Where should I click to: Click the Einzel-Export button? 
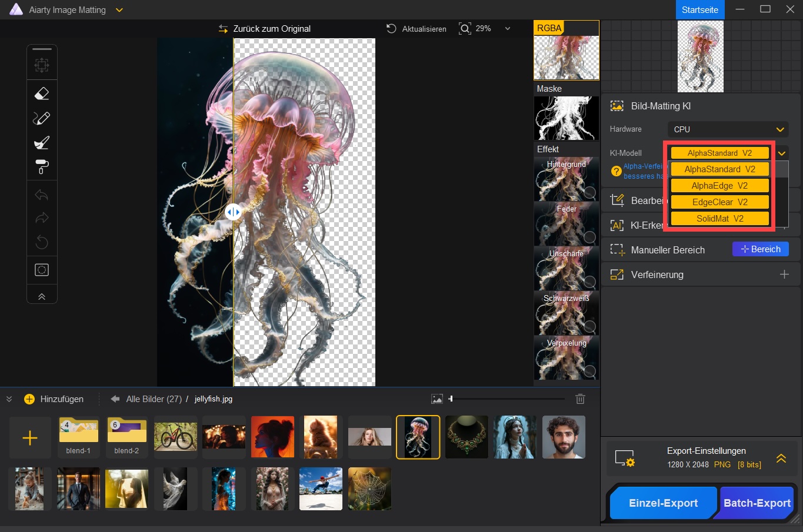(663, 503)
